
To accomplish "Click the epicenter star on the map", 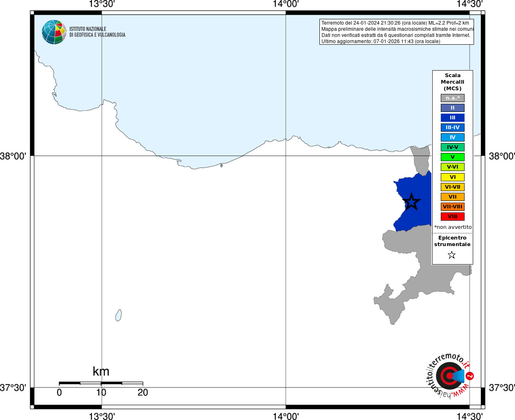I will pyautogui.click(x=411, y=202).
